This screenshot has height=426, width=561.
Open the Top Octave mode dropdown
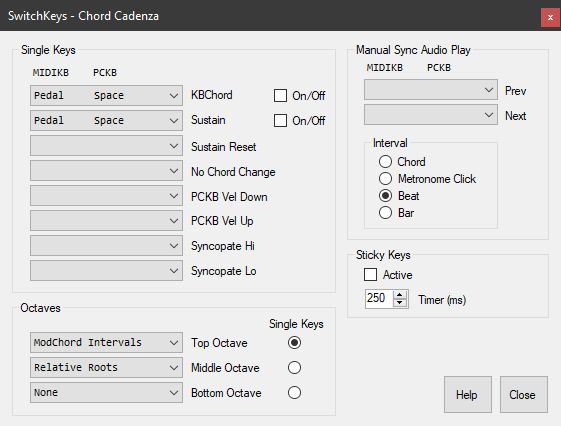tap(106, 343)
